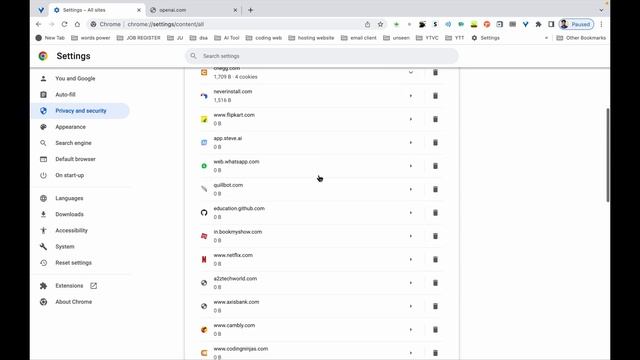Delete data for www.flipkart.com
This screenshot has width=640, height=360.
[435, 119]
